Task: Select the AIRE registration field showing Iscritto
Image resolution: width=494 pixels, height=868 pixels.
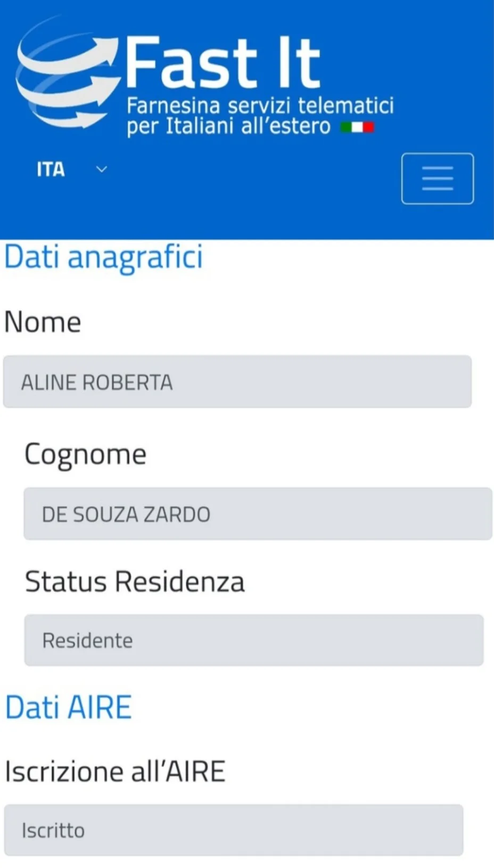Action: coord(233,830)
